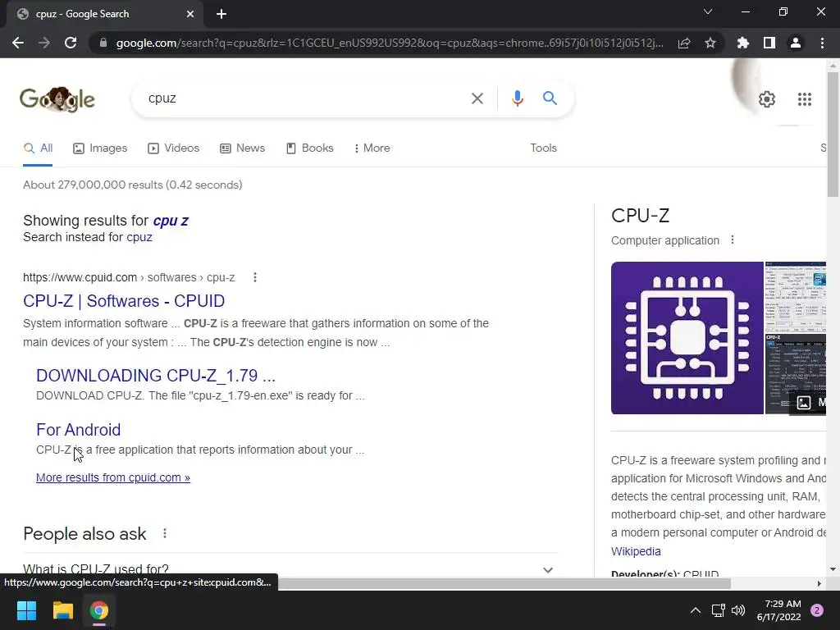Toggle the Chrome side panel icon
Image resolution: width=840 pixels, height=630 pixels.
[769, 43]
